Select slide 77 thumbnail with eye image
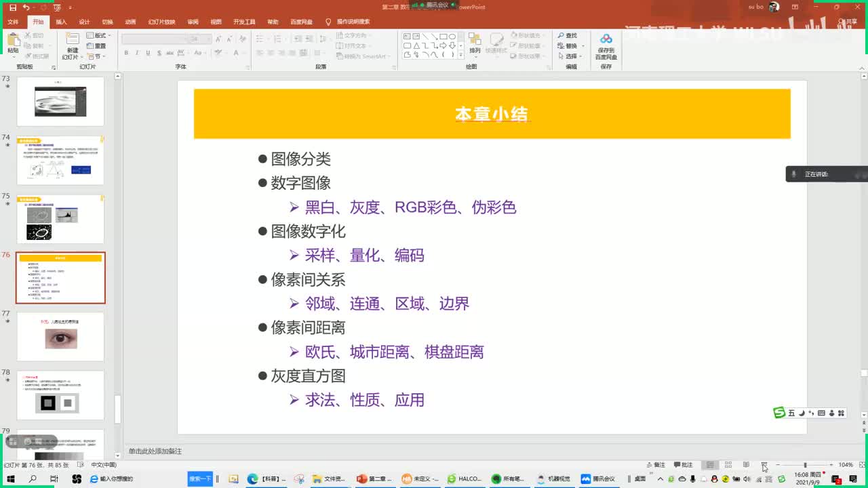Screen dimensions: 868x488 tap(60, 336)
